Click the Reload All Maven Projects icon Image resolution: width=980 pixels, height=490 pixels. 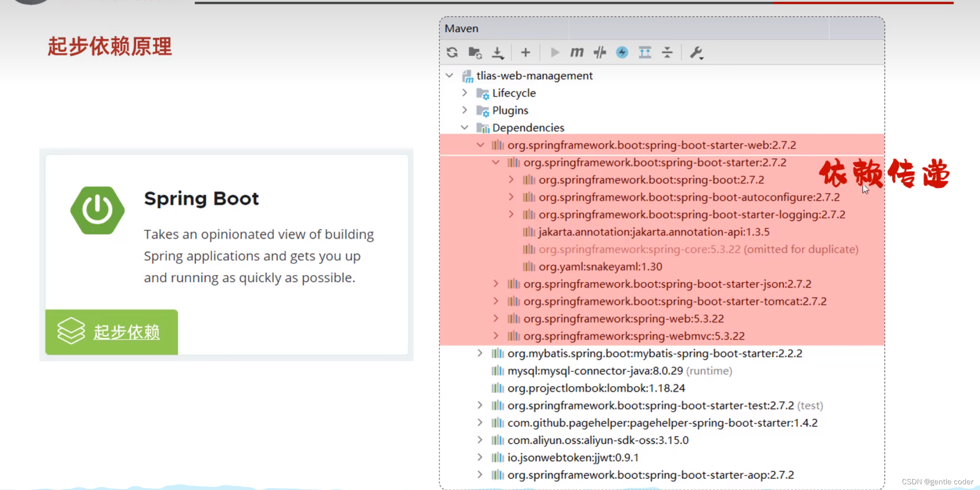click(x=452, y=53)
